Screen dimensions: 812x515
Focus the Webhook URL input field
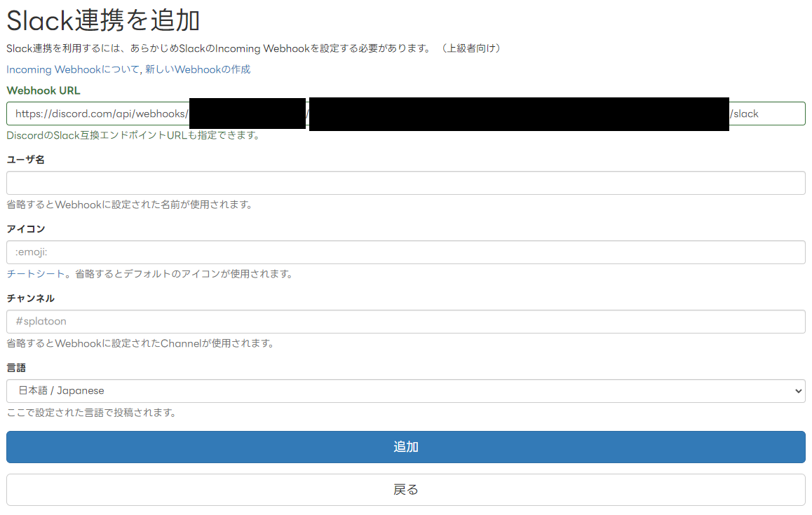click(x=405, y=113)
